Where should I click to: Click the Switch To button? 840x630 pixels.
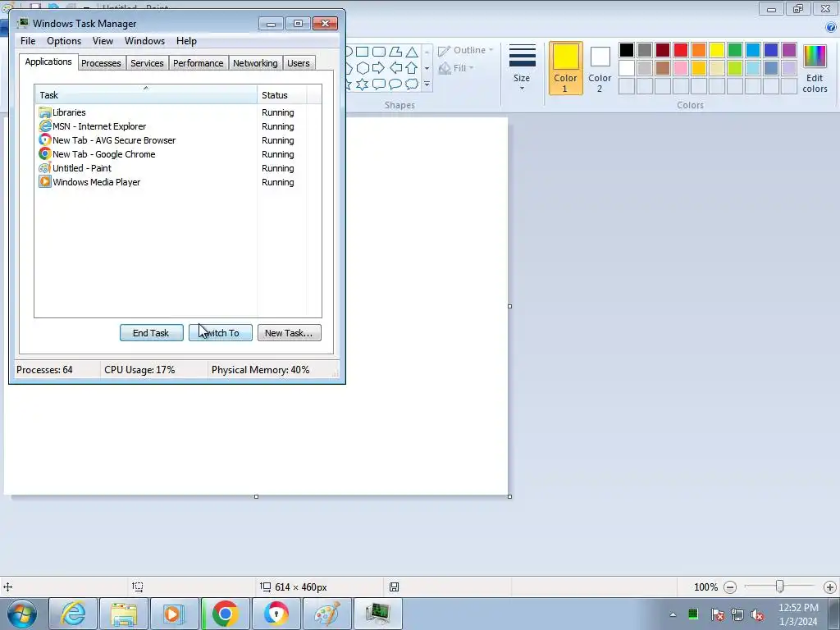pyautogui.click(x=220, y=333)
